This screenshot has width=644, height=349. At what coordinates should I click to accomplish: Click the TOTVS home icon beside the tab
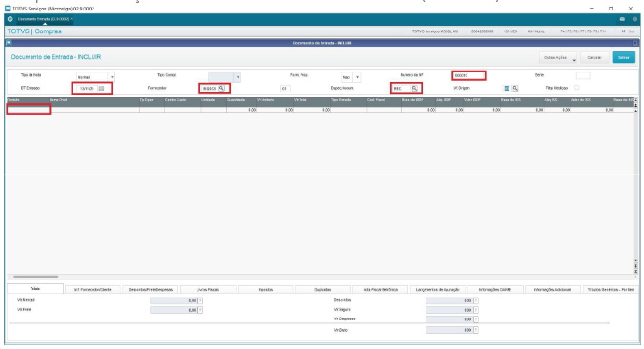click(x=10, y=19)
